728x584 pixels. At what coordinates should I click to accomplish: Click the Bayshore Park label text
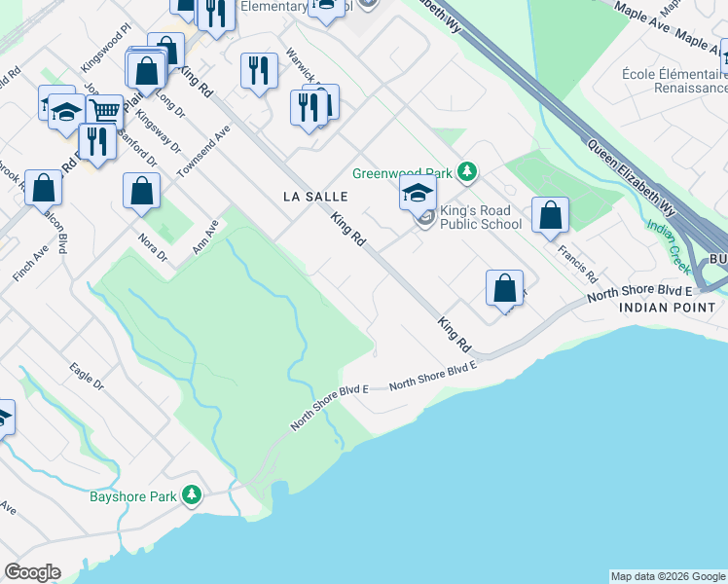click(132, 496)
